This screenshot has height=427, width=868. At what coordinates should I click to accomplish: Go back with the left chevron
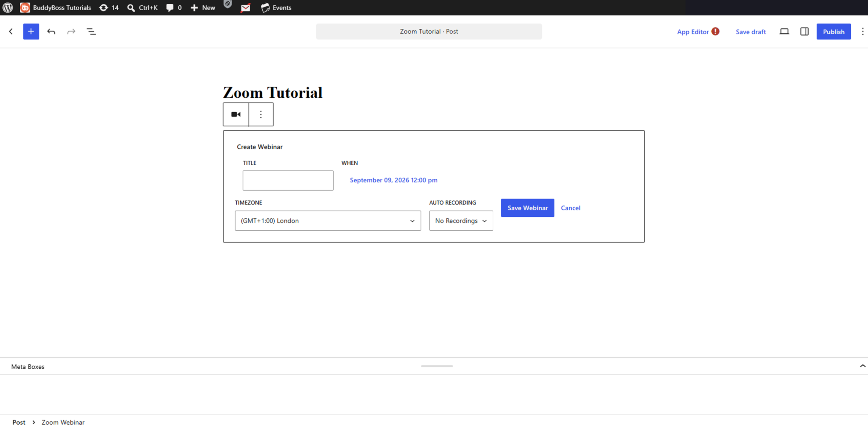(x=11, y=32)
